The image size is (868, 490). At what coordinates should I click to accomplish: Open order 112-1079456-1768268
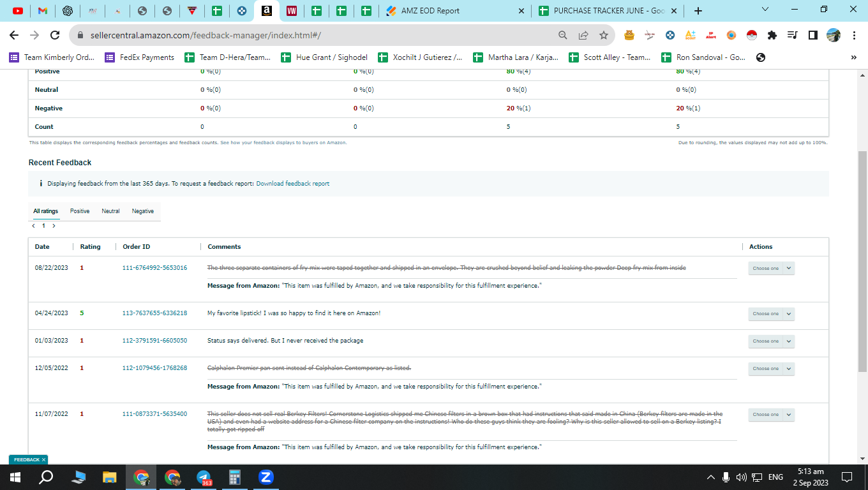click(x=154, y=368)
